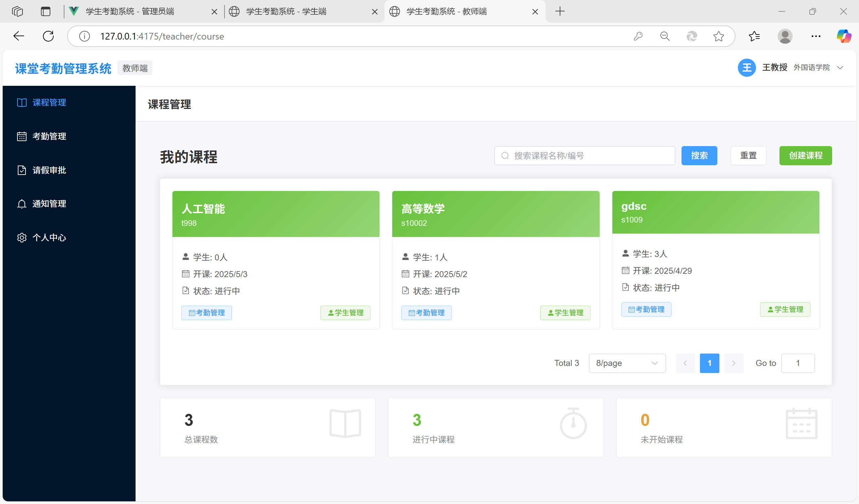
Task: Click 学生管理 on the 高等数学 card
Action: click(565, 313)
